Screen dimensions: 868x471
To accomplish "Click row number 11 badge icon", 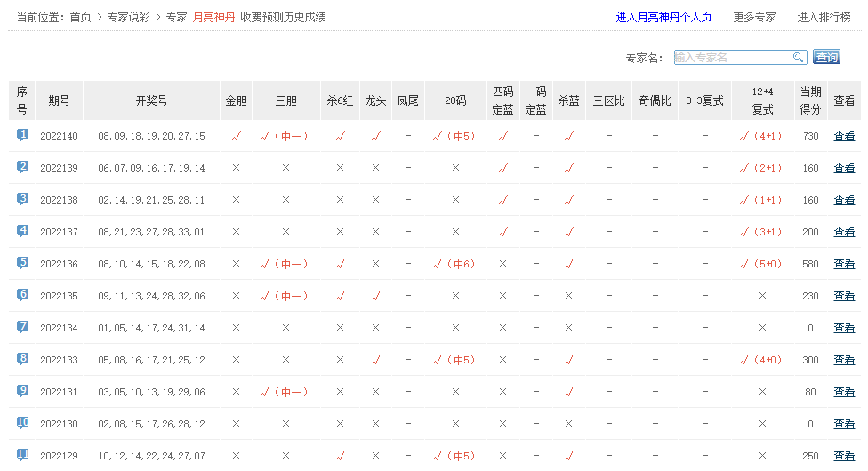I will [22, 455].
